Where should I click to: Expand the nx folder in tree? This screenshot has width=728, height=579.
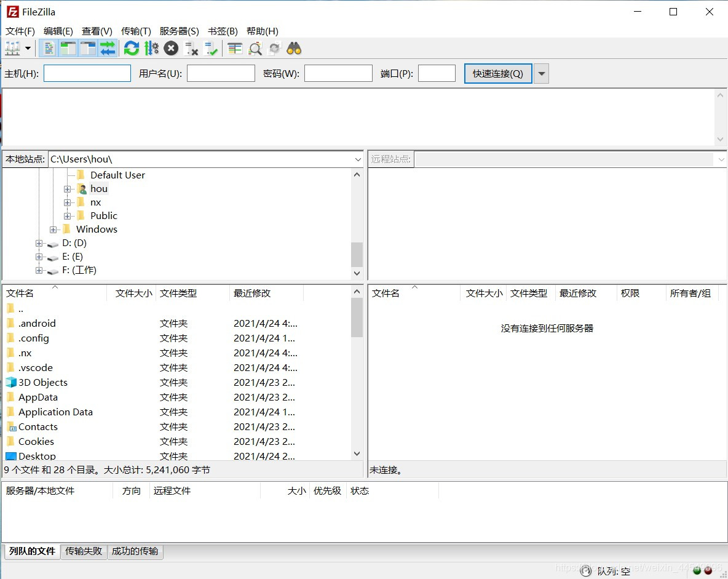click(x=67, y=202)
